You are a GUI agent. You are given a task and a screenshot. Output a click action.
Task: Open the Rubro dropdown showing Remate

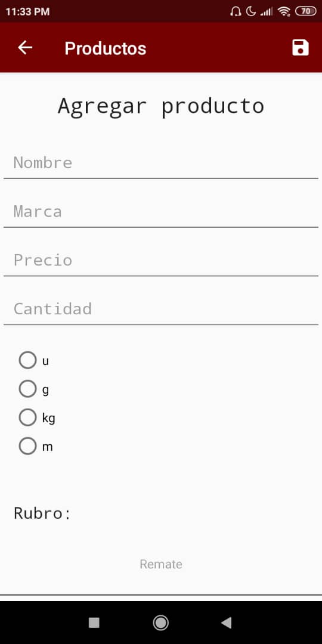(x=161, y=564)
